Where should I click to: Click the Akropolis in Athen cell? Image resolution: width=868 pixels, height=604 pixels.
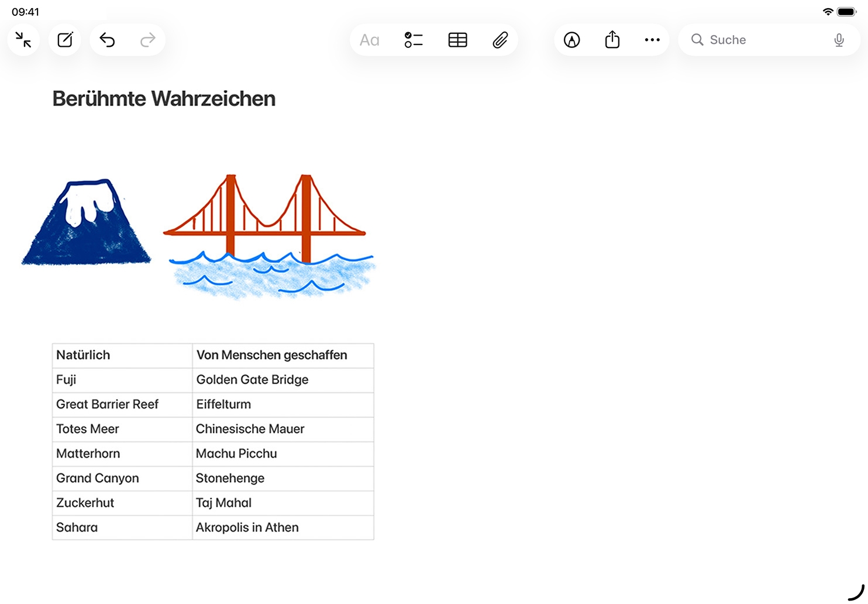[283, 527]
